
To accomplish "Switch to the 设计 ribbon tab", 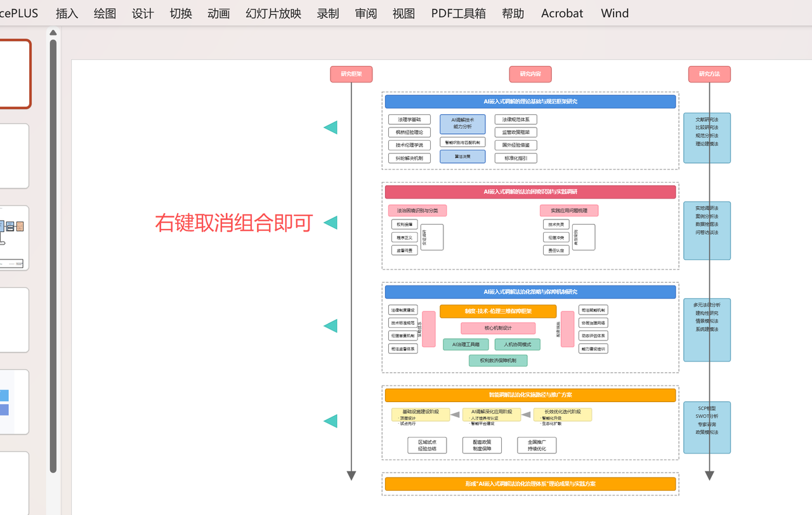I will [x=143, y=13].
